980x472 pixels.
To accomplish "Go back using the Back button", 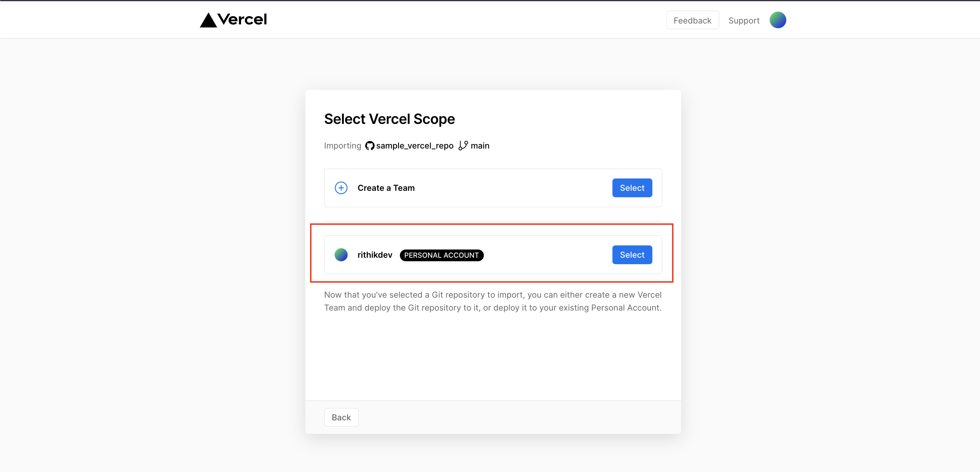I will coord(341,417).
